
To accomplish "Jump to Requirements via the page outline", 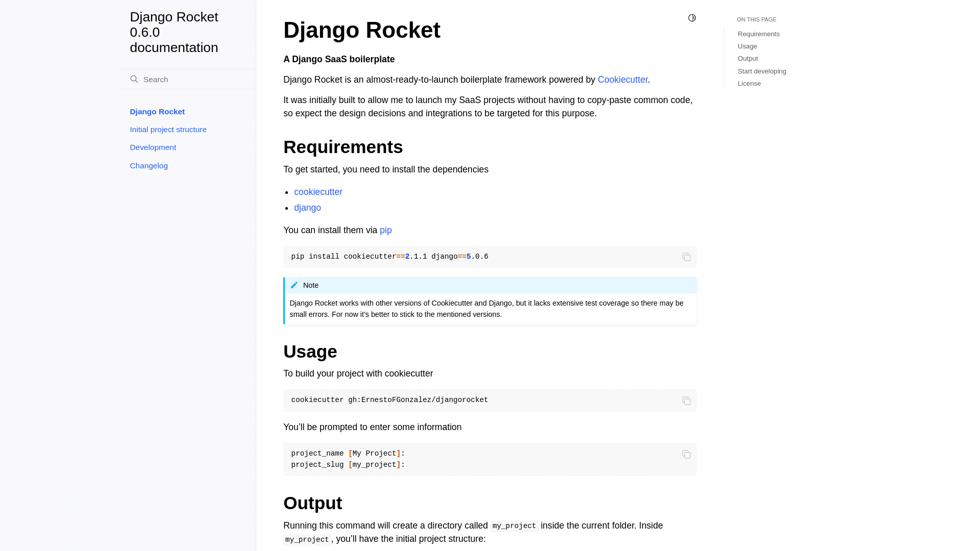I will tap(758, 34).
